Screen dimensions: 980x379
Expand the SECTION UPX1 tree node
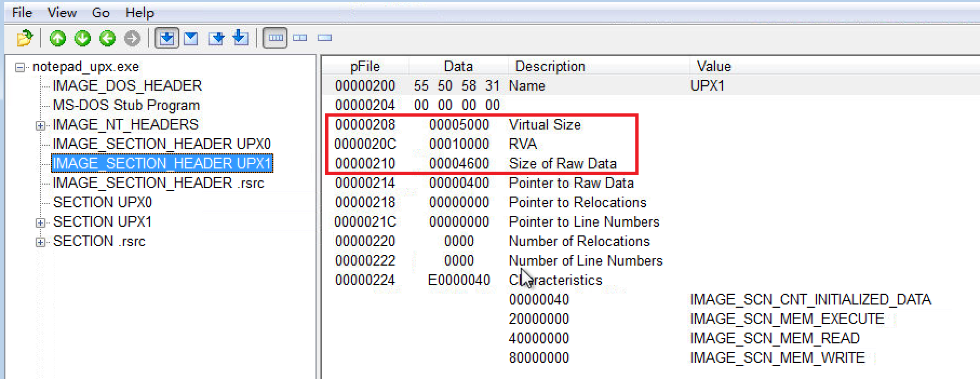[x=41, y=223]
